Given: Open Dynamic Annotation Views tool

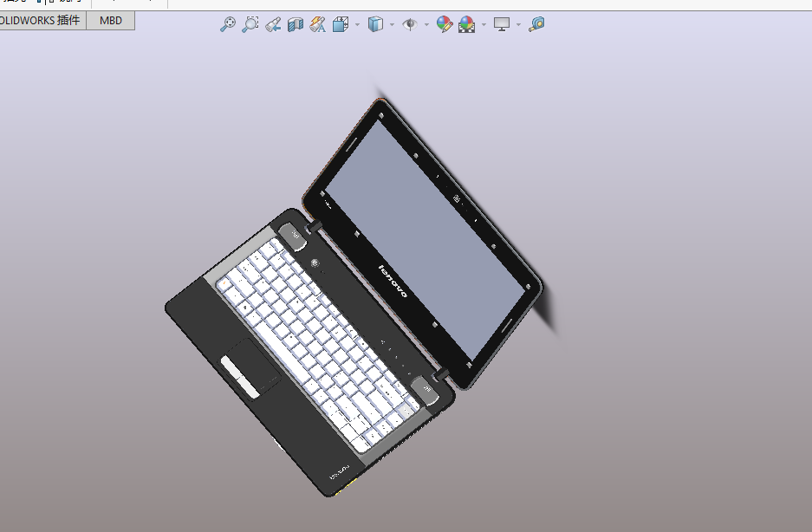Looking at the screenshot, I should 317,24.
